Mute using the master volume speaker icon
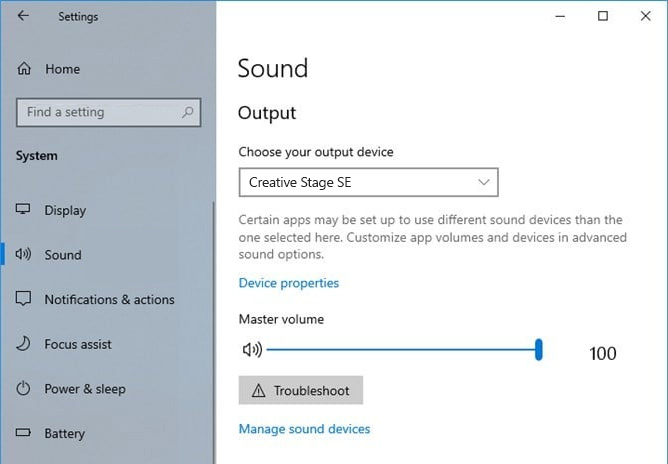The height and width of the screenshot is (464, 668). click(x=252, y=350)
